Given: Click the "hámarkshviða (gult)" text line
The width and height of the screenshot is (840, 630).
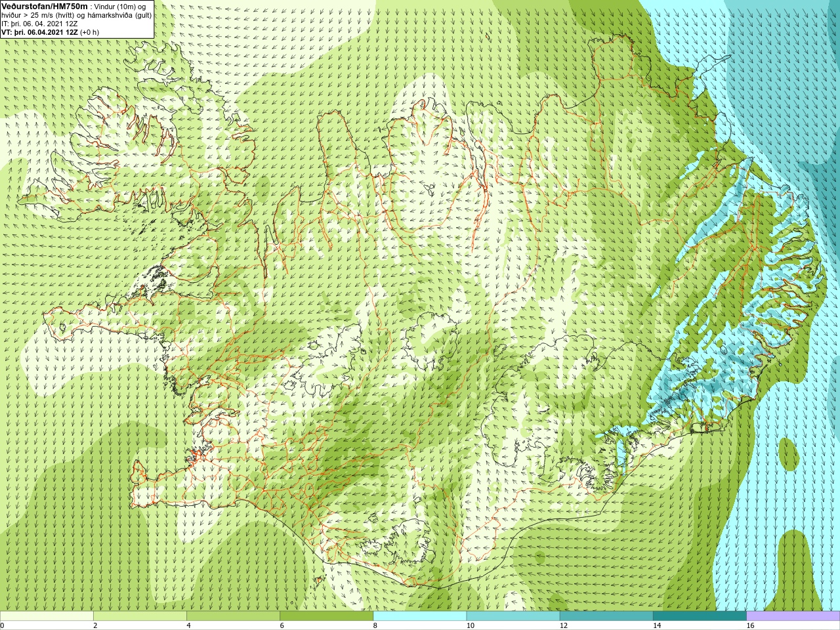Looking at the screenshot, I should pyautogui.click(x=120, y=15).
